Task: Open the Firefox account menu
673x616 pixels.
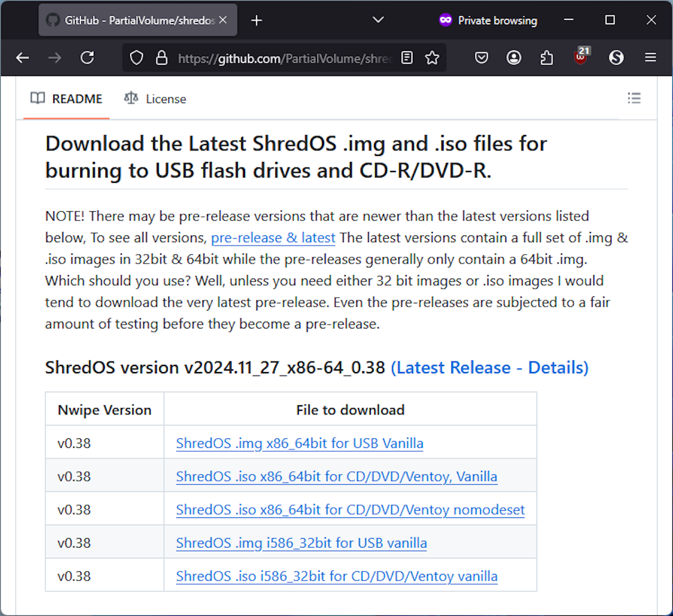Action: point(514,58)
